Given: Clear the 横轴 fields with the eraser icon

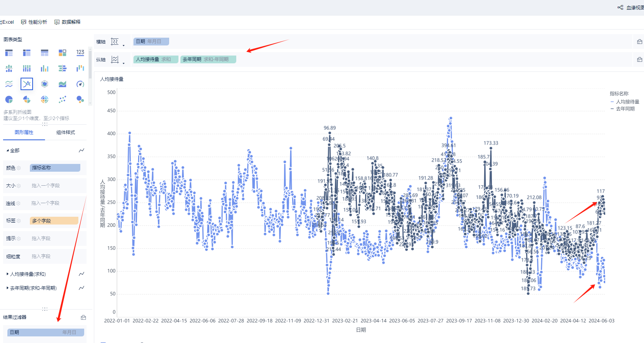Looking at the screenshot, I should point(639,42).
